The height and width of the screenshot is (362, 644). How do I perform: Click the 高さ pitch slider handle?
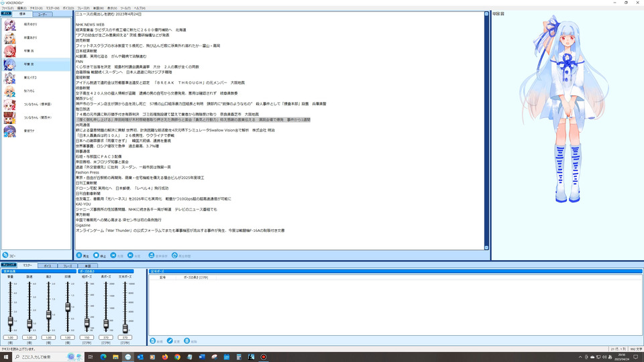[x=48, y=315]
